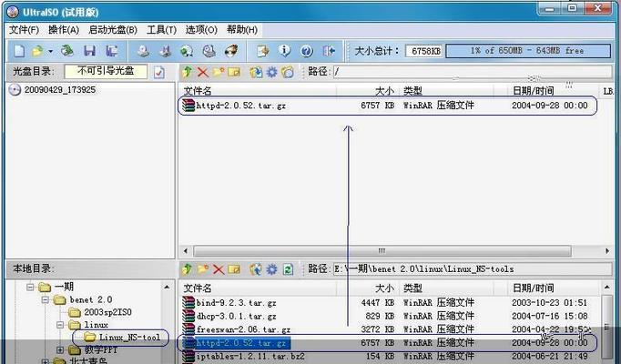Click the Open CD/DVD disc icon
Viewport: 621px width, 364px height.
click(x=67, y=51)
